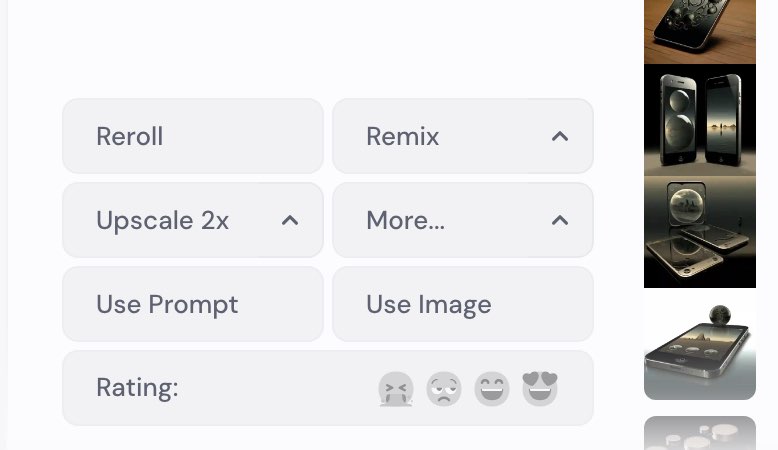Click the Reroll button
The image size is (778, 450).
192,136
